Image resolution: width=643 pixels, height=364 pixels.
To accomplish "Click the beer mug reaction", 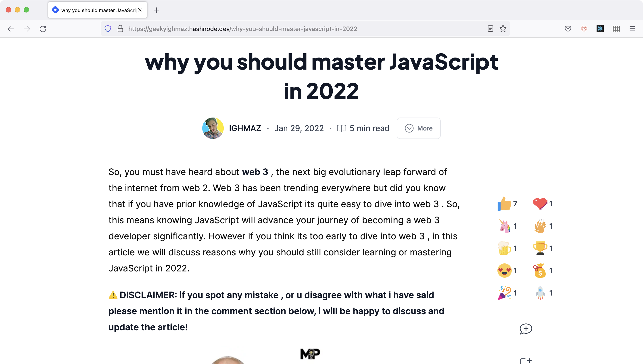I will tap(504, 248).
